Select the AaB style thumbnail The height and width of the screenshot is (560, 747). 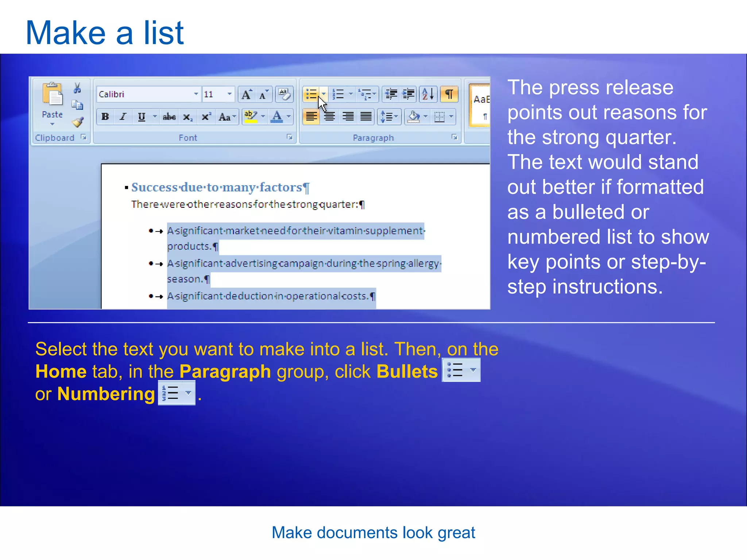[480, 106]
